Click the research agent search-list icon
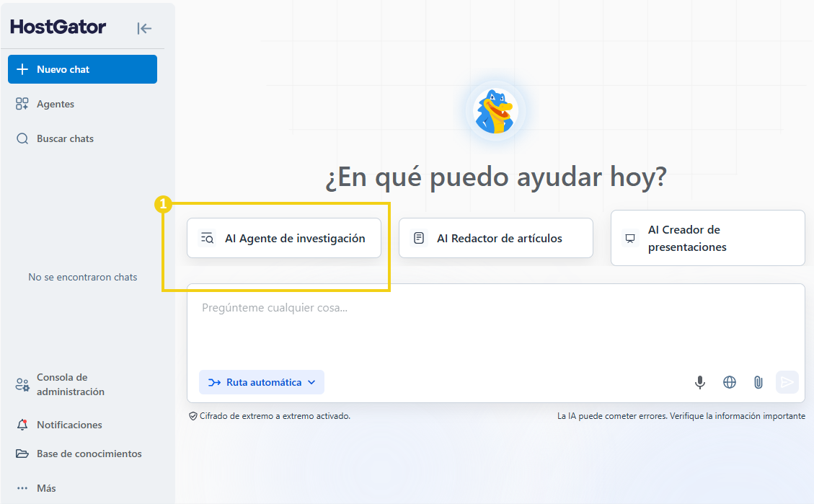 tap(207, 238)
